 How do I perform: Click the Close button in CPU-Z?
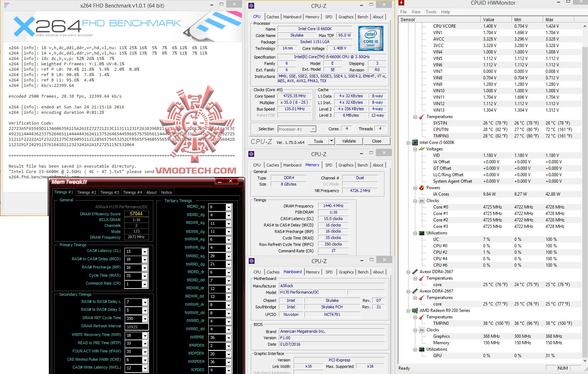(377, 141)
